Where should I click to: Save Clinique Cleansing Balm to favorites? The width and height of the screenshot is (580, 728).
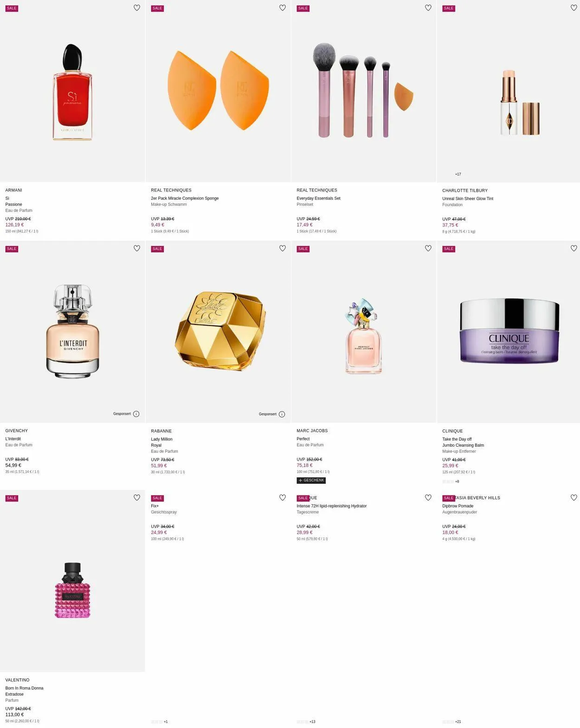coord(574,248)
